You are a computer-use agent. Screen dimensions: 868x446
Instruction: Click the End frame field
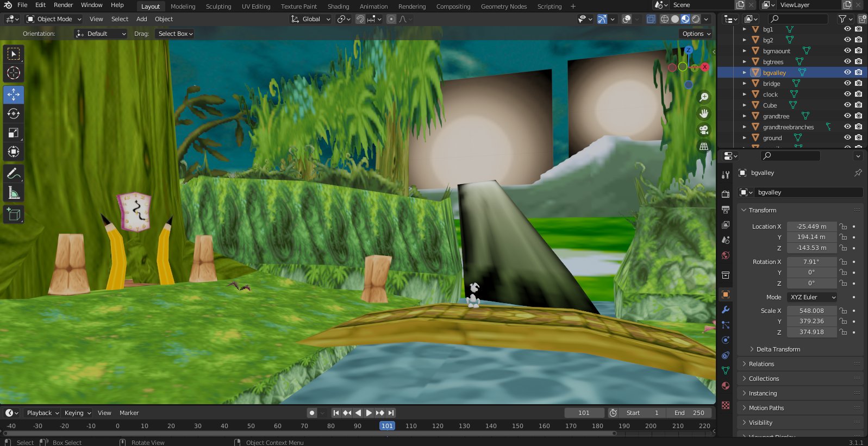coord(689,413)
